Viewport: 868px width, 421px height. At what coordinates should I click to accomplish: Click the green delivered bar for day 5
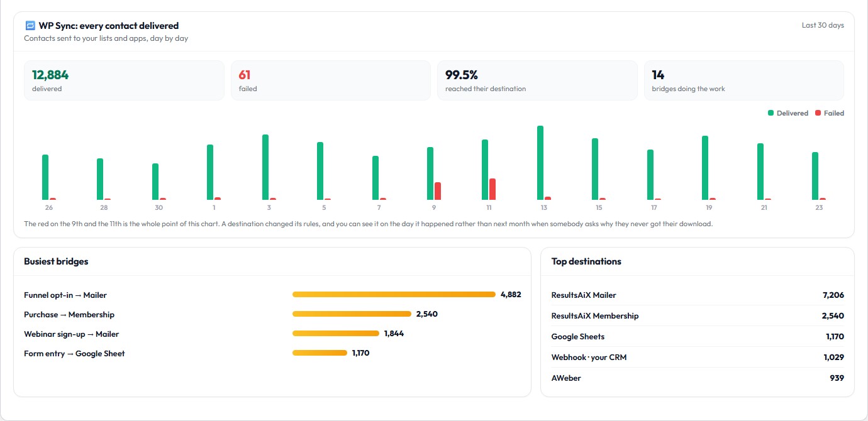[x=320, y=171]
